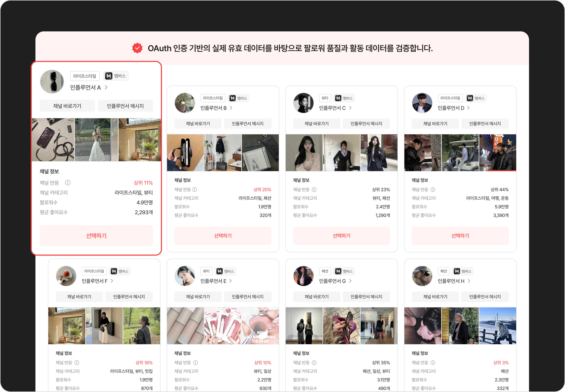Click 인플루언서 E makeup brush photo
The image size is (565, 392).
260,326
